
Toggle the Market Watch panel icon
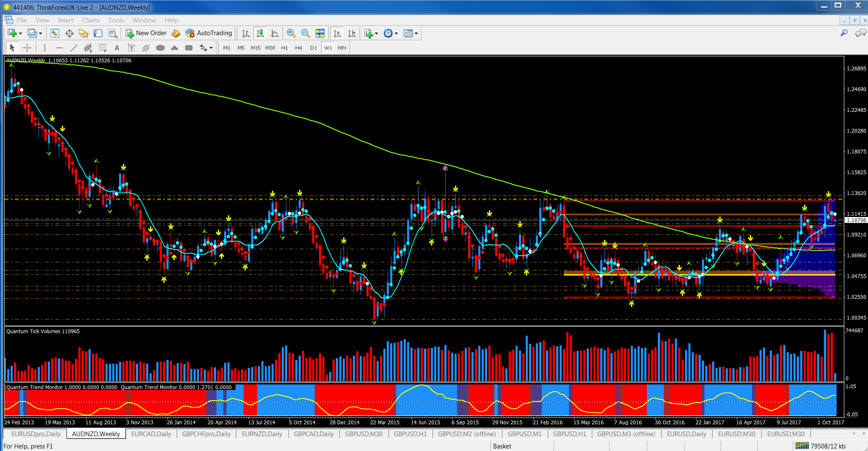tap(54, 33)
